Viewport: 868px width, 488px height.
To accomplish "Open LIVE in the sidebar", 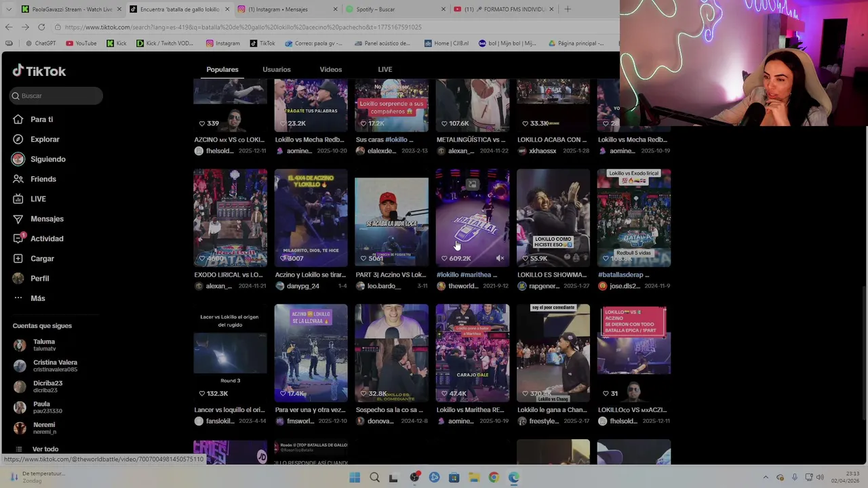I will click(x=38, y=199).
